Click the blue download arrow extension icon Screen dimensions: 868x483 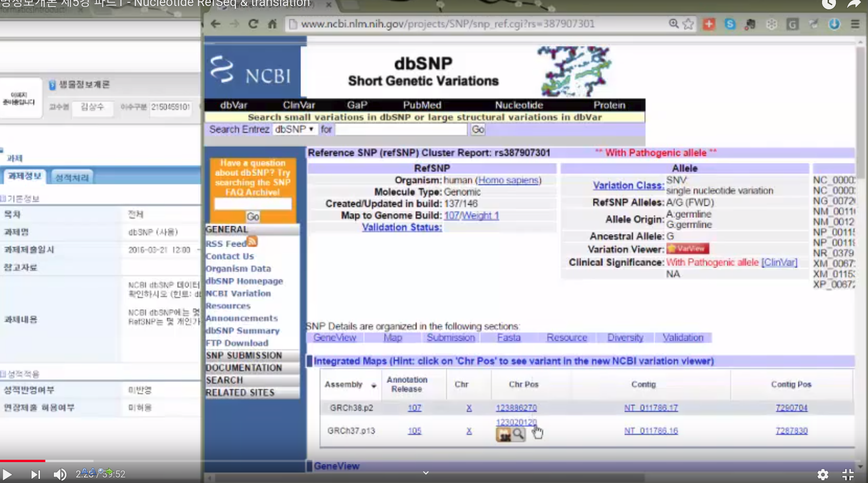(x=834, y=24)
